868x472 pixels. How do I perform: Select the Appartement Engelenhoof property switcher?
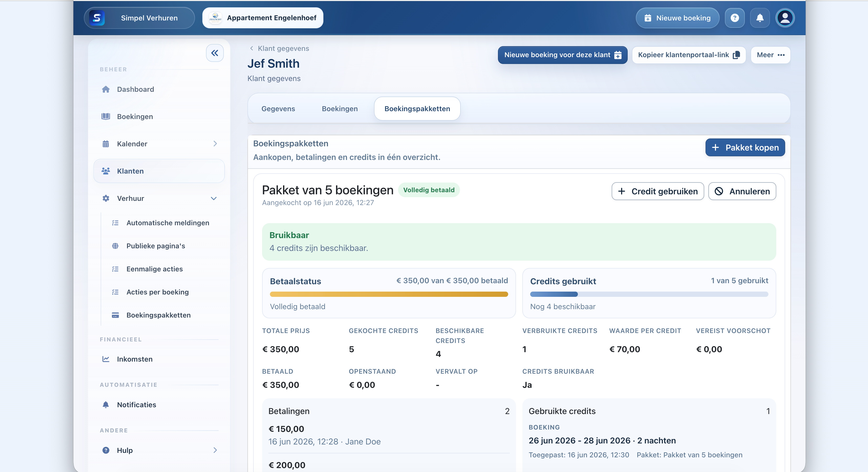tap(263, 18)
